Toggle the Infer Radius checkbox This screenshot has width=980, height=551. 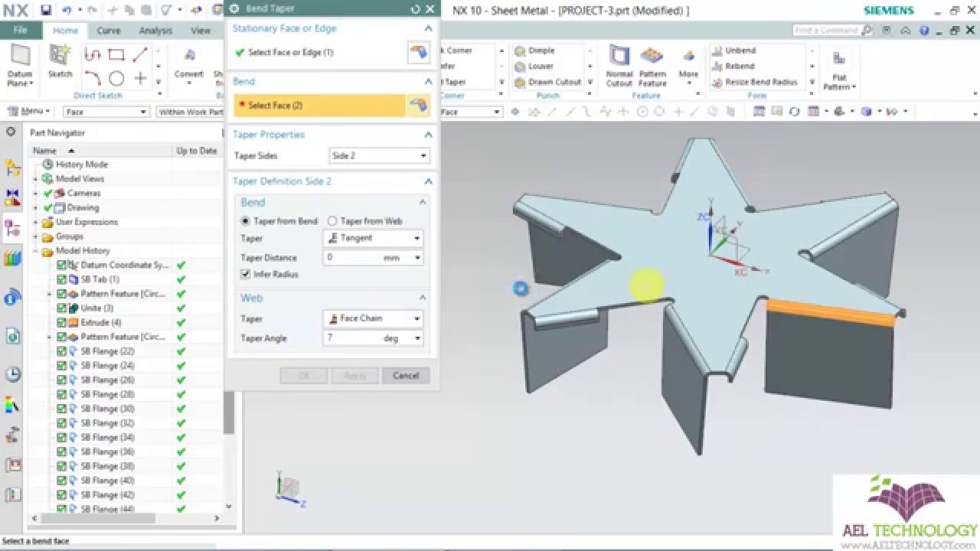[x=246, y=274]
